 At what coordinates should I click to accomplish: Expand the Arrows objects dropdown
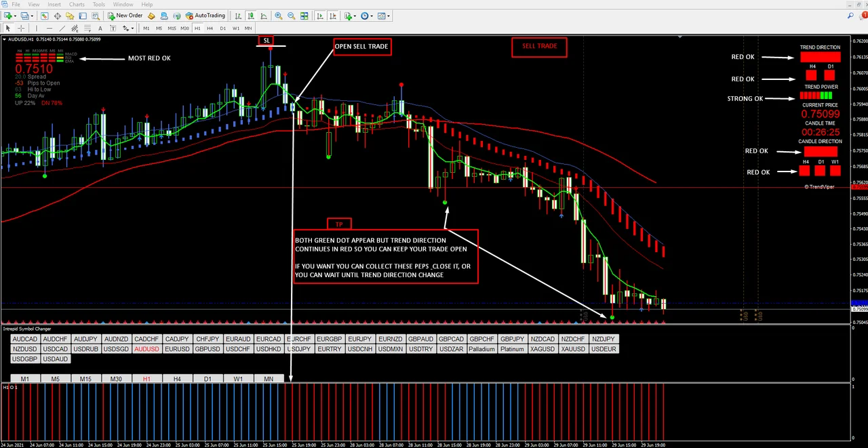pos(132,28)
